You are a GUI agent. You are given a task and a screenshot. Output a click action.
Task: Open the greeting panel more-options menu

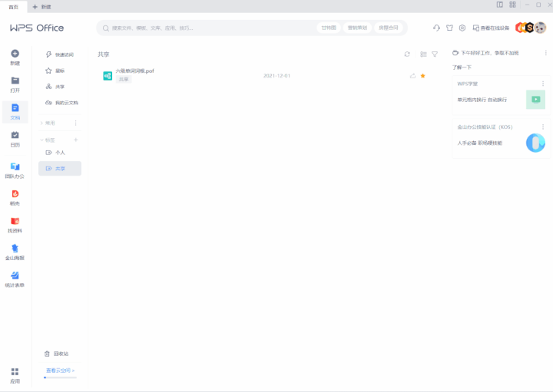click(x=545, y=53)
